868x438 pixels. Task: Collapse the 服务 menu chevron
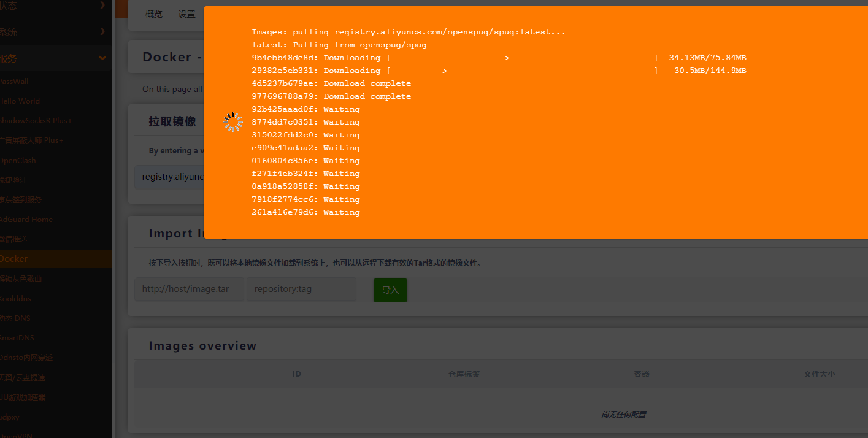[x=102, y=58]
